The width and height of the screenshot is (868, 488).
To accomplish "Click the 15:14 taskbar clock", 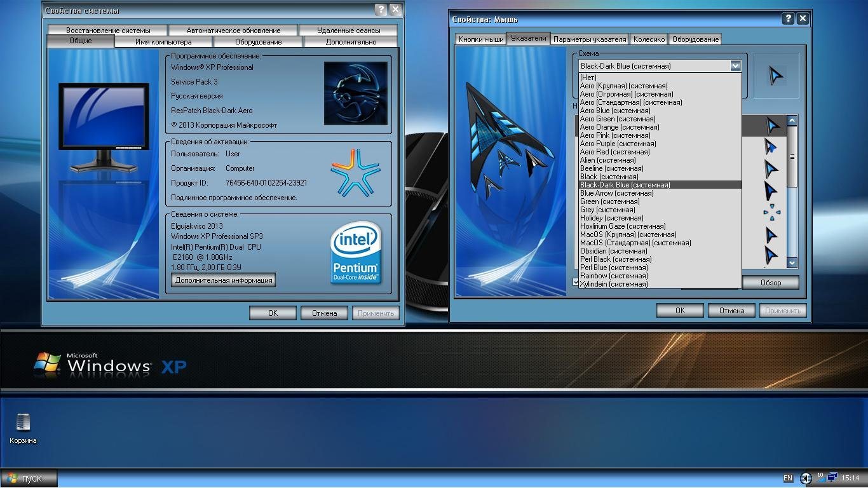I will (x=850, y=478).
